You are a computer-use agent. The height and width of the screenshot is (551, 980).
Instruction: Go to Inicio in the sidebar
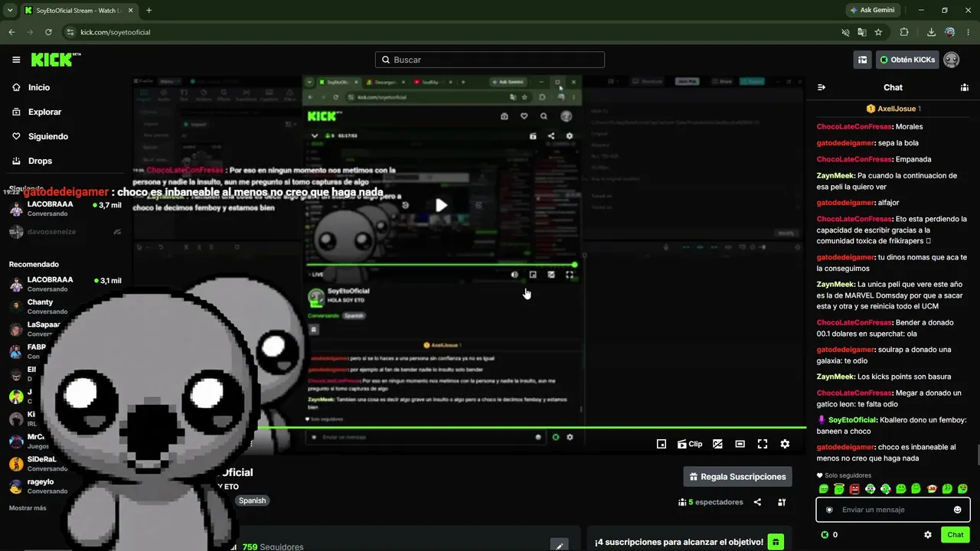(31, 87)
